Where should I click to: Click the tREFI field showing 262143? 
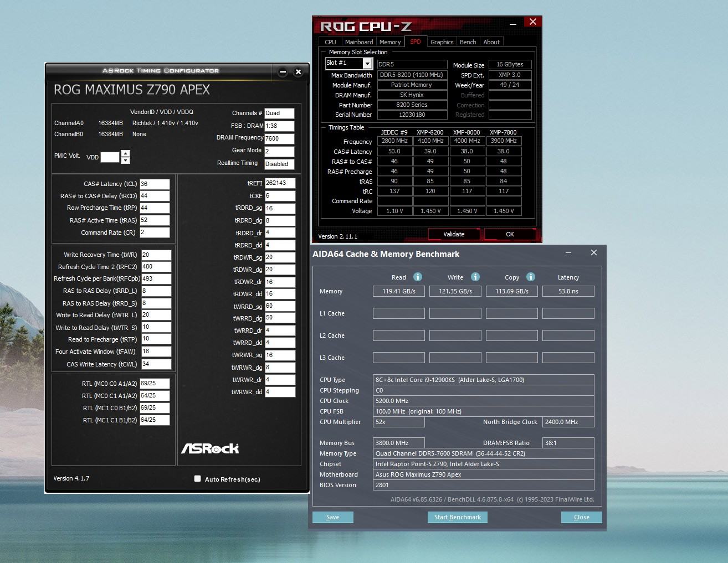pos(280,183)
